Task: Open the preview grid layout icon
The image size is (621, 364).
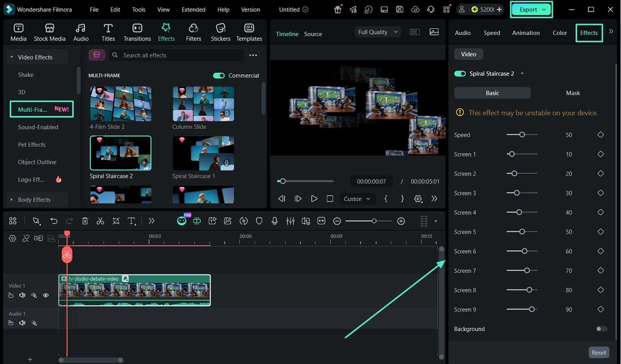Action: tap(415, 32)
